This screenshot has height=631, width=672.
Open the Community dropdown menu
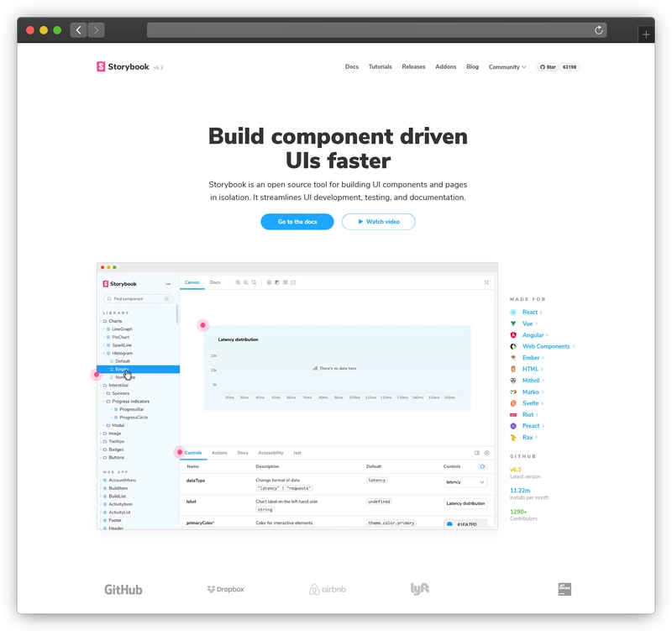click(x=507, y=67)
